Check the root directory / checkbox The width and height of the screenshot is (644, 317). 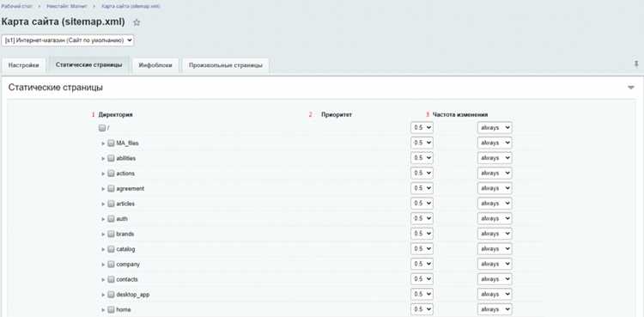point(102,128)
